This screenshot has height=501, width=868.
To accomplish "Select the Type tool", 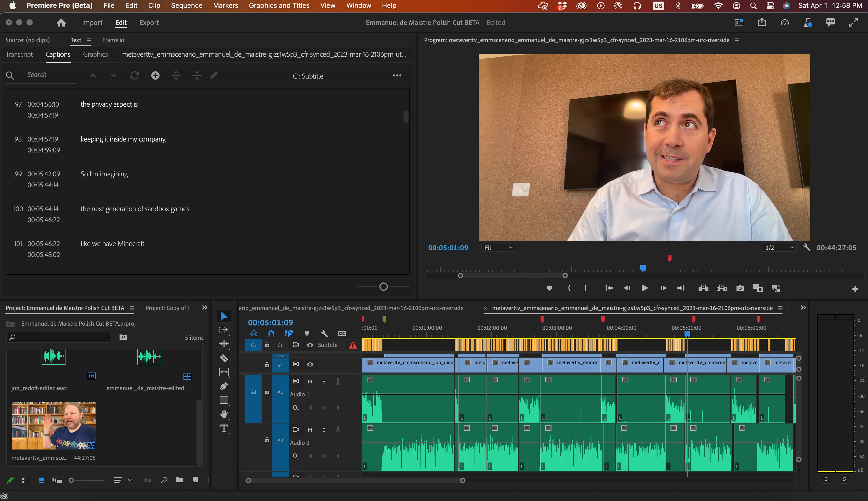I will [224, 428].
